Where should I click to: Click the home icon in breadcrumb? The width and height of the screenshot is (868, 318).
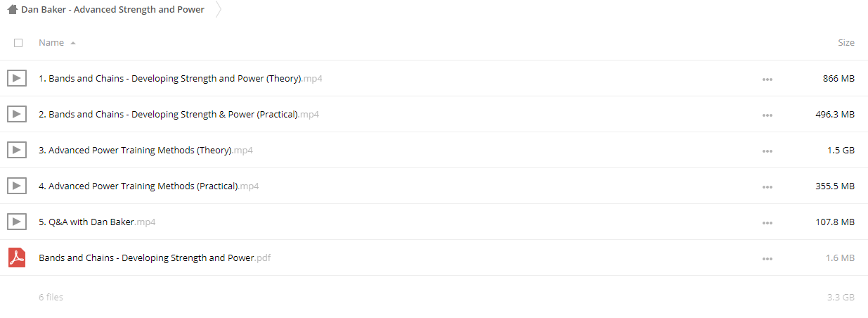pyautogui.click(x=13, y=10)
